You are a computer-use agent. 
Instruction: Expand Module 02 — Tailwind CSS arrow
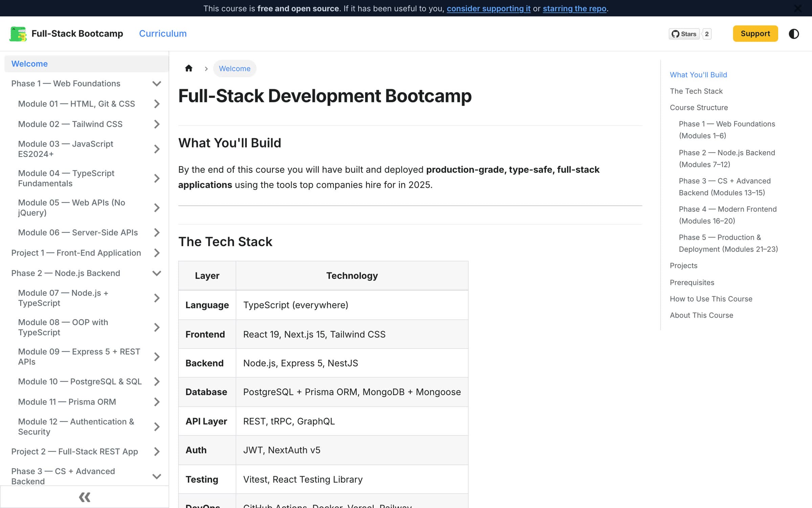click(157, 124)
